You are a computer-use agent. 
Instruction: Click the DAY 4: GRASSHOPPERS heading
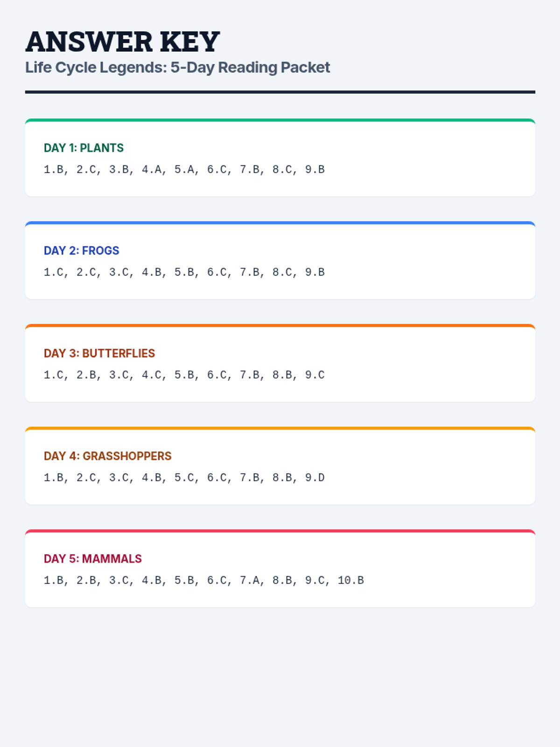tap(107, 456)
